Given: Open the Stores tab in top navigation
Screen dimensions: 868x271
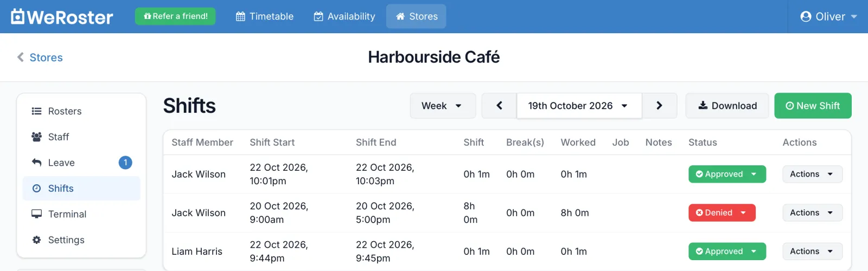Looking at the screenshot, I should tap(416, 16).
